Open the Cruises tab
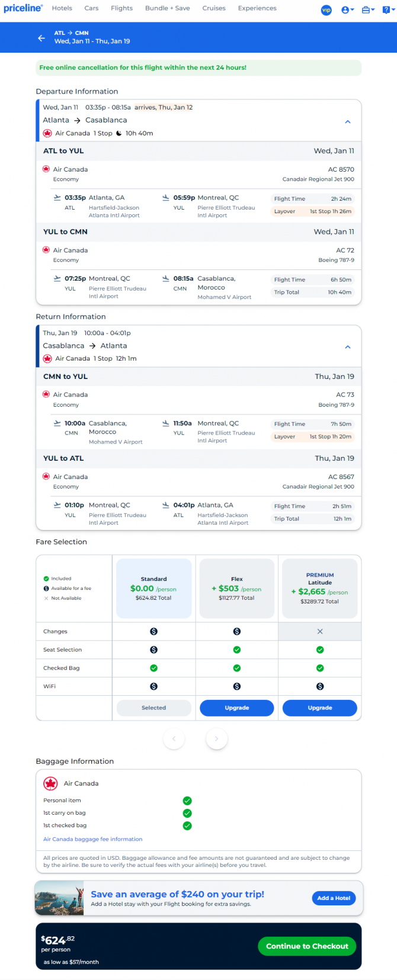 214,8
